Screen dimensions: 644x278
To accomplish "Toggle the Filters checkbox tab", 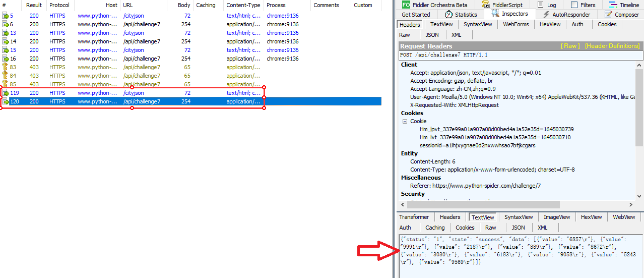I will point(583,5).
